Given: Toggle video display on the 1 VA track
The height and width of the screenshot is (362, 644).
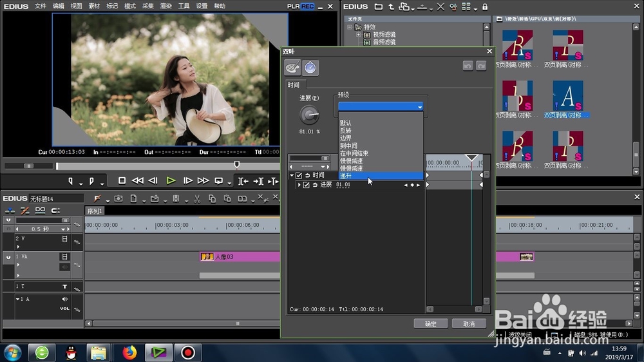Looking at the screenshot, I should 64,256.
